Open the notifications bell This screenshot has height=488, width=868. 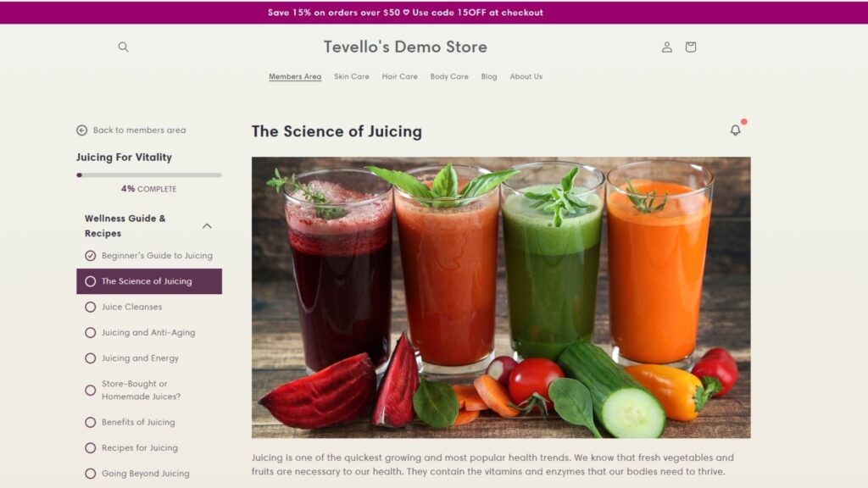point(735,130)
